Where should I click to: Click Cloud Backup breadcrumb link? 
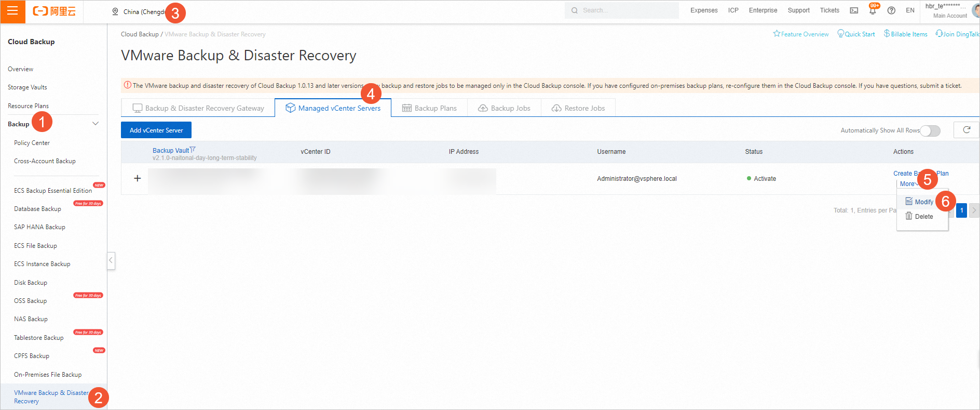click(x=140, y=34)
